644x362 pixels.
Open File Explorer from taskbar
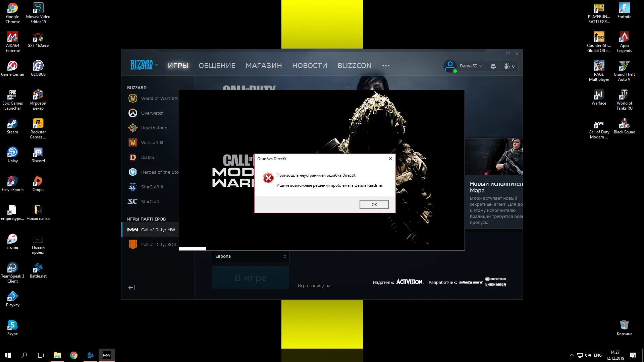[57, 355]
